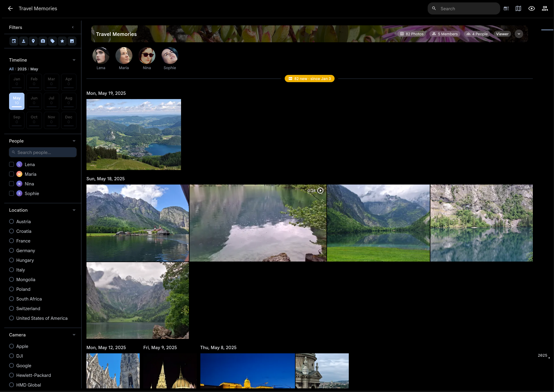This screenshot has width=554, height=392.
Task: Click the star favorites filter icon
Action: tap(62, 41)
